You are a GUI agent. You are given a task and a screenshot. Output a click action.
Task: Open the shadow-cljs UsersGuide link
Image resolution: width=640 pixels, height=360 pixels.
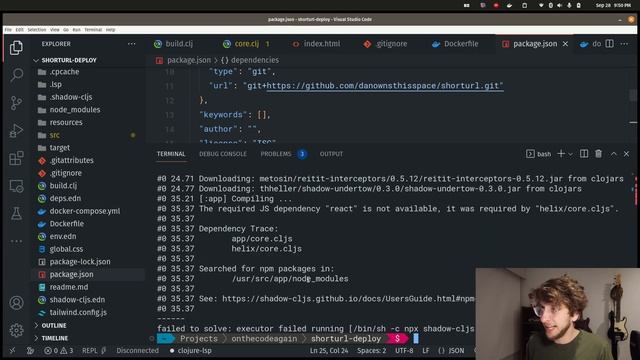pos(348,299)
